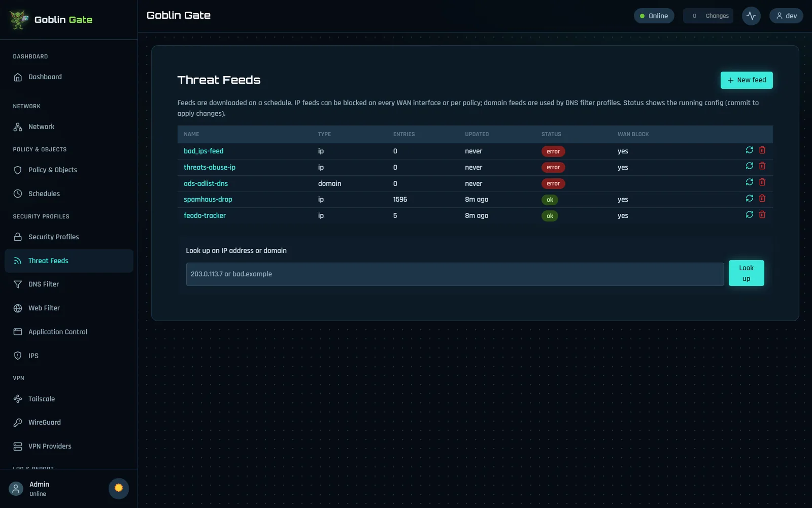Image resolution: width=812 pixels, height=508 pixels.
Task: Open Tailscale VPN settings
Action: [x=69, y=399]
